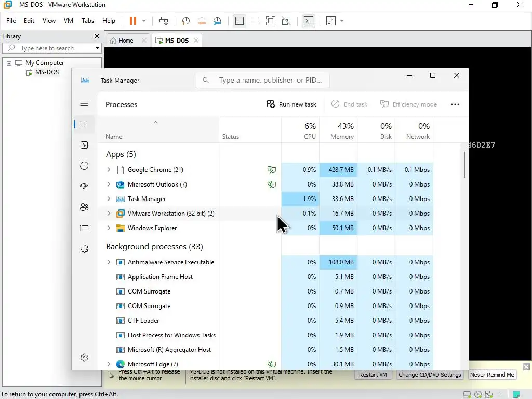
Task: Click Restart VM button
Action: (x=373, y=375)
